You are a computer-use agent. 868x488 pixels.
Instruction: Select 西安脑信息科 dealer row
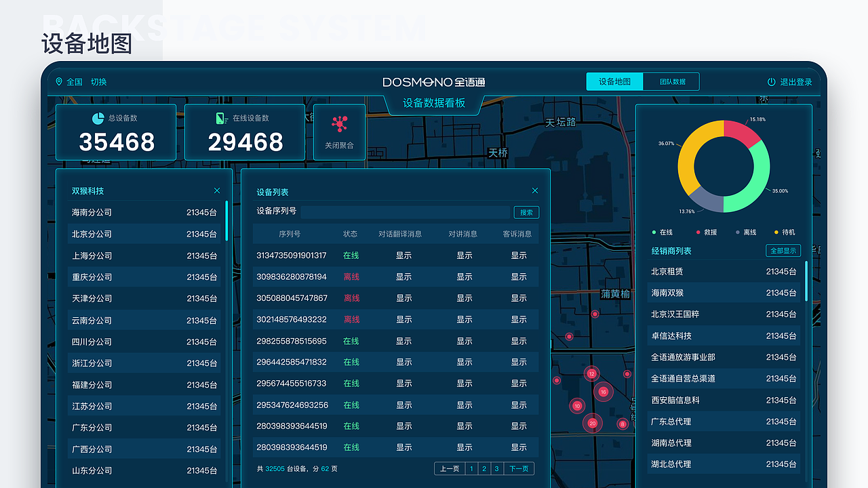724,400
